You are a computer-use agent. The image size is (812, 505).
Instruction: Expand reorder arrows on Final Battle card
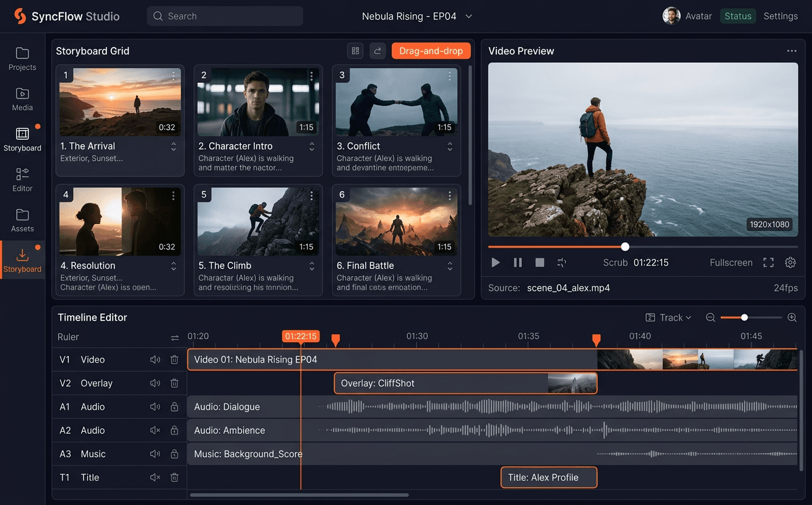click(450, 266)
